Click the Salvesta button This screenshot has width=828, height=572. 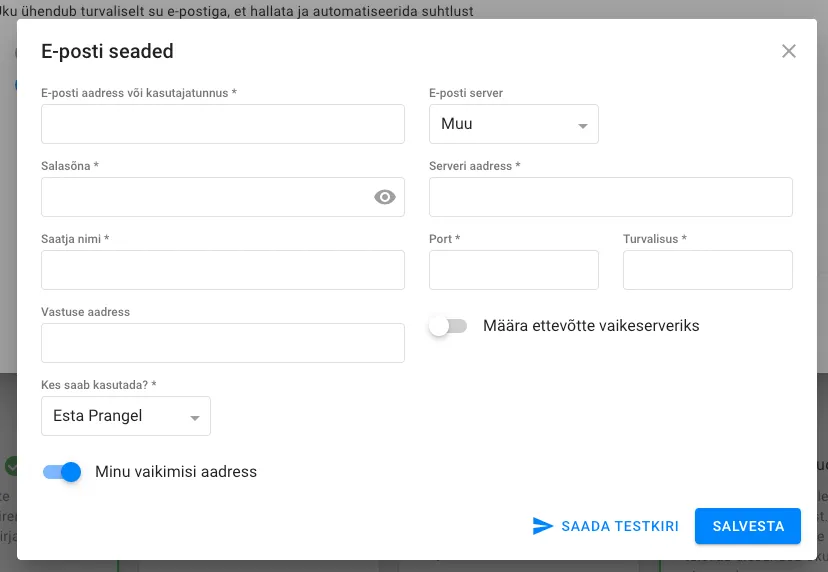pyautogui.click(x=747, y=526)
